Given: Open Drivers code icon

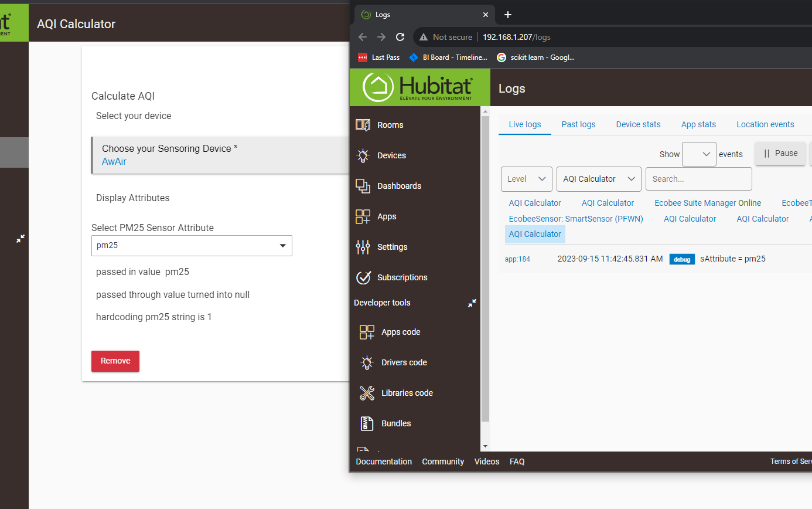Looking at the screenshot, I should [367, 362].
